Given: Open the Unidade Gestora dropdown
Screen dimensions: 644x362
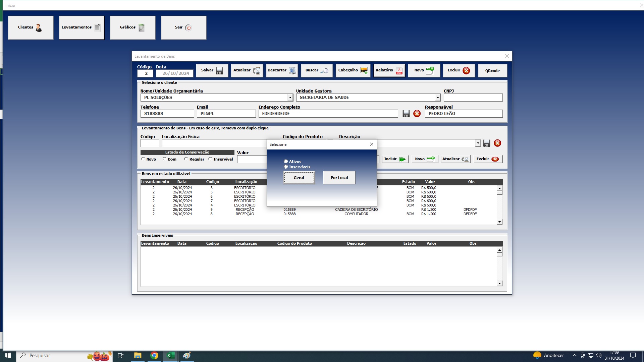Looking at the screenshot, I should click(437, 98).
